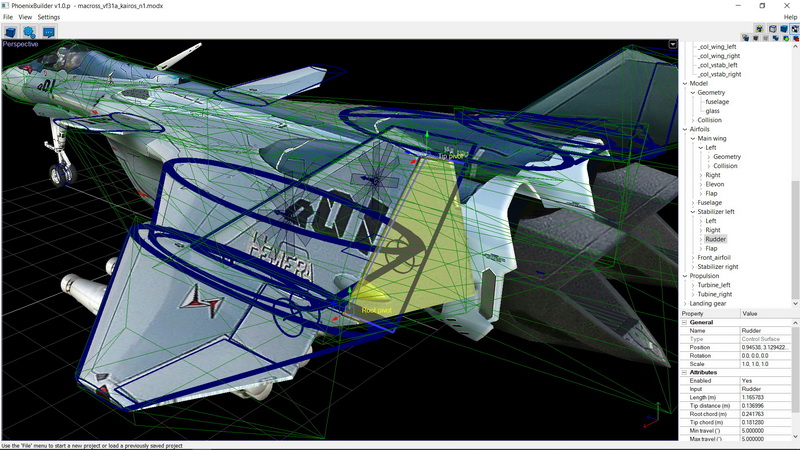Open the viewport dropdown arrow beside Perspective view
800x450 pixels.
(x=672, y=44)
